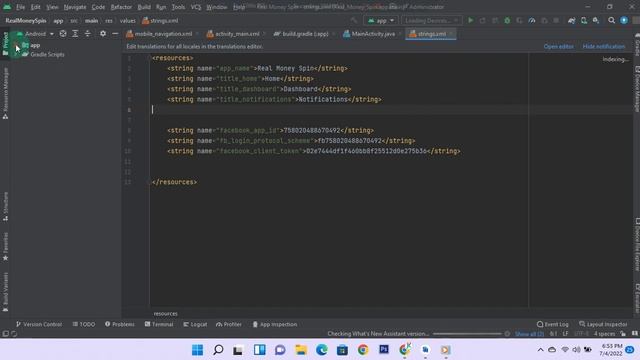
Task: Open the Profile app gauge icon in toolbar
Action: pos(531,20)
